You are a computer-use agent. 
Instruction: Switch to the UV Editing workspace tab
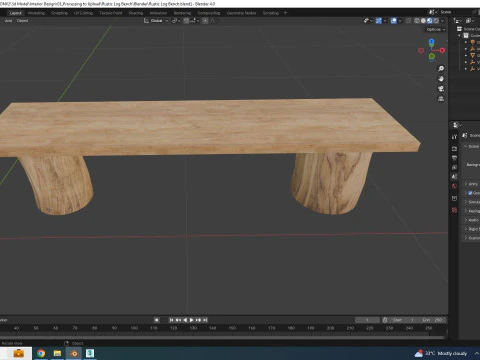point(83,13)
